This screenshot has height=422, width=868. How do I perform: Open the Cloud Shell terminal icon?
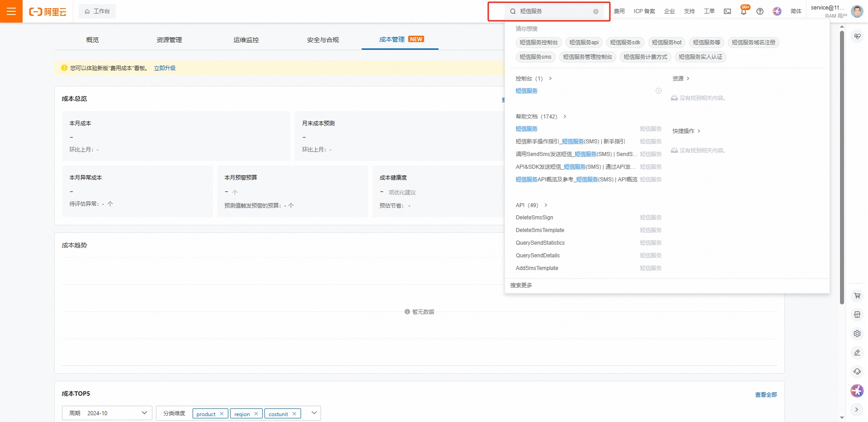click(727, 11)
